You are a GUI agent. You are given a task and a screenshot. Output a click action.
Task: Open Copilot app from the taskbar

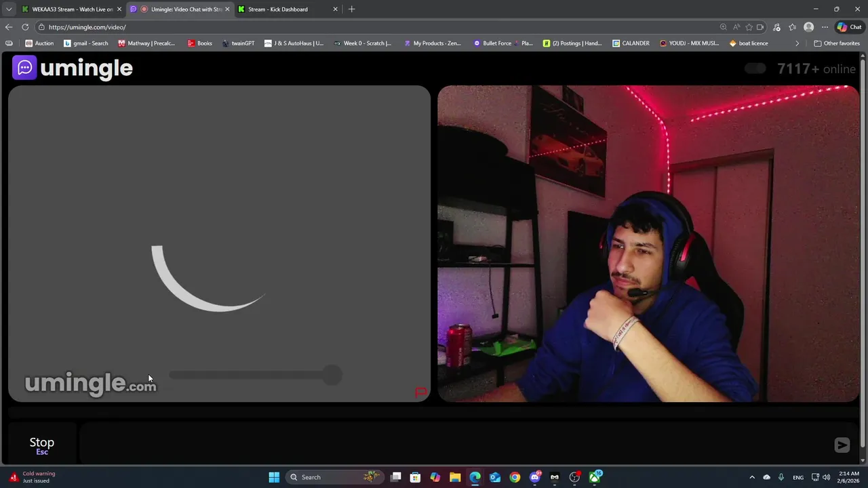pyautogui.click(x=435, y=477)
